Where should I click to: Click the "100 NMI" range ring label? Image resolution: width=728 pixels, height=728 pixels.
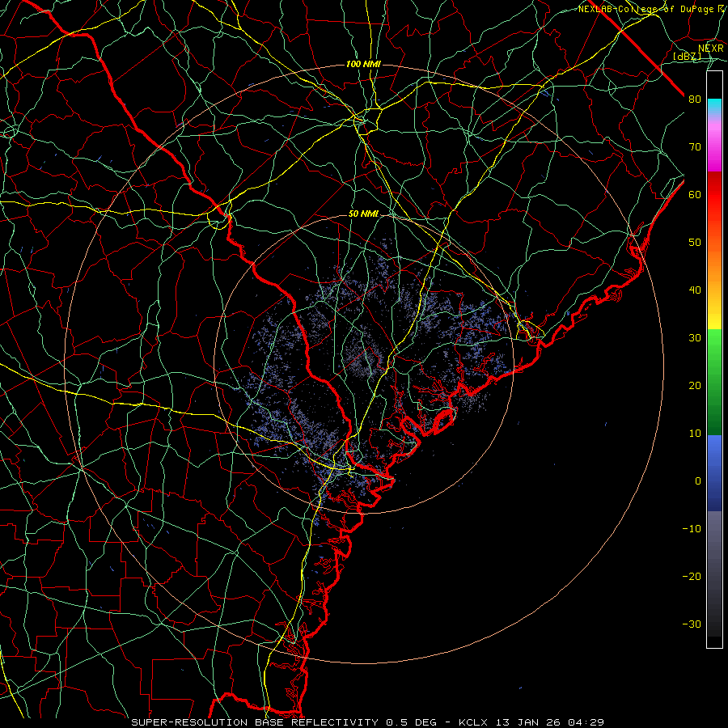tap(363, 64)
